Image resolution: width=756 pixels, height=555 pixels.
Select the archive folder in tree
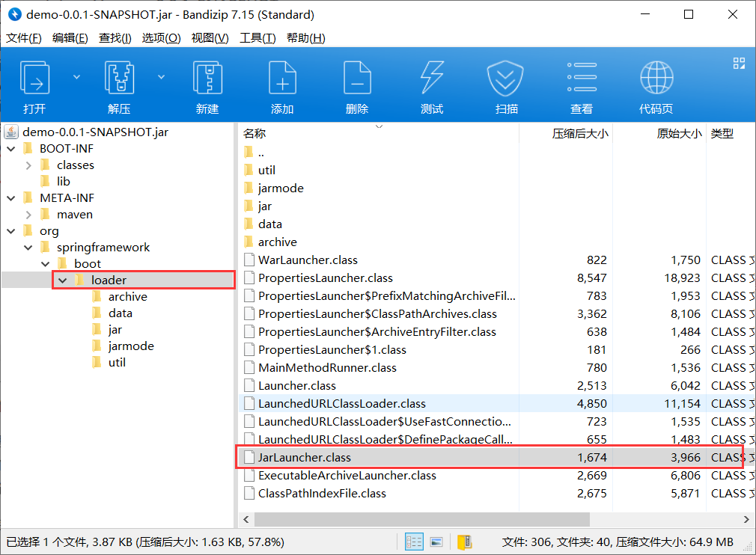pyautogui.click(x=127, y=297)
